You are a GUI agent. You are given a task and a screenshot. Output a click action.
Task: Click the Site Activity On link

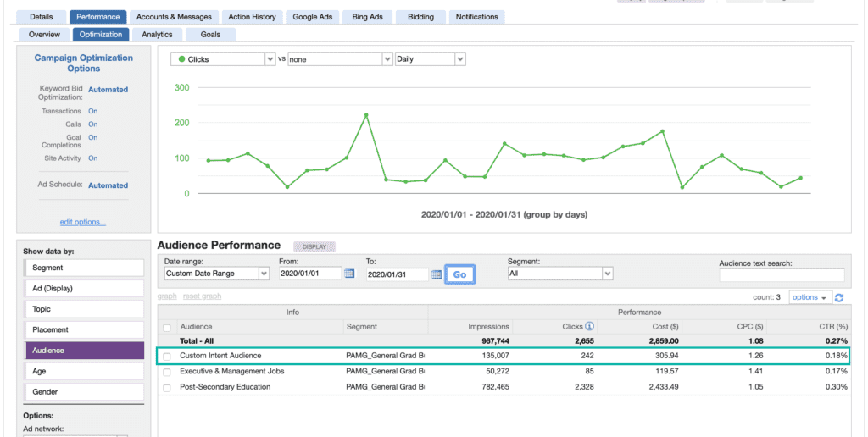coord(93,158)
